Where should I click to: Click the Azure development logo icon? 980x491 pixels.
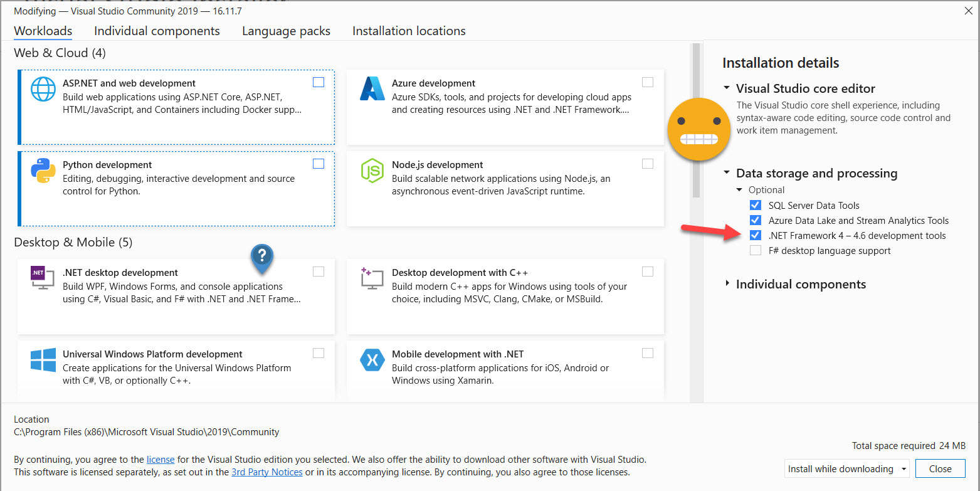point(372,89)
